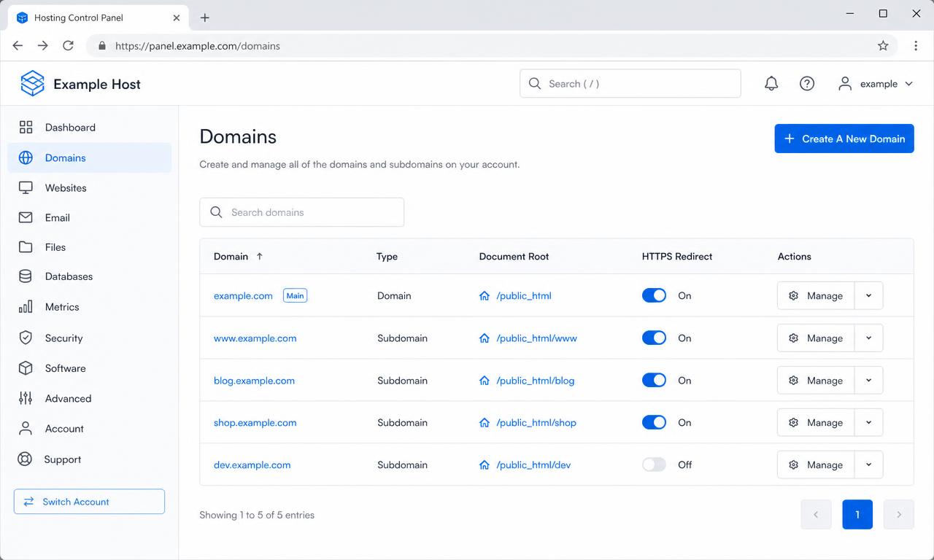
Task: Click the next page arrow
Action: pyautogui.click(x=899, y=515)
